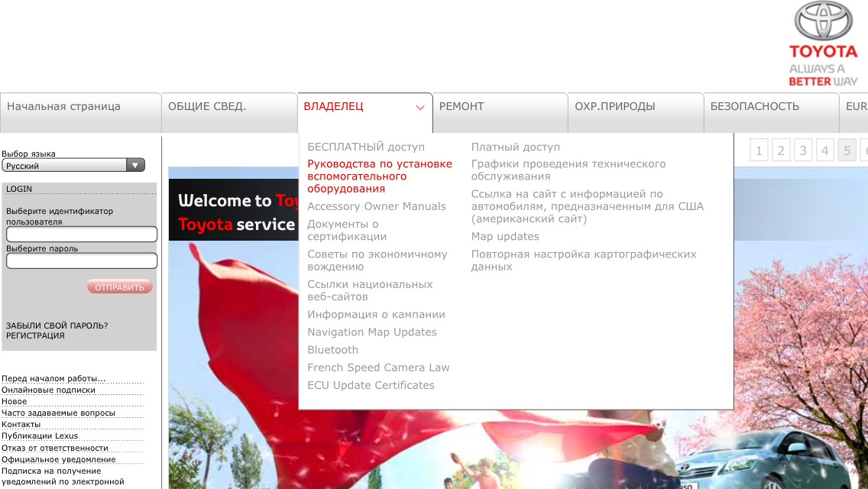Open Официальное уведомление link
This screenshot has width=868, height=489.
59,460
